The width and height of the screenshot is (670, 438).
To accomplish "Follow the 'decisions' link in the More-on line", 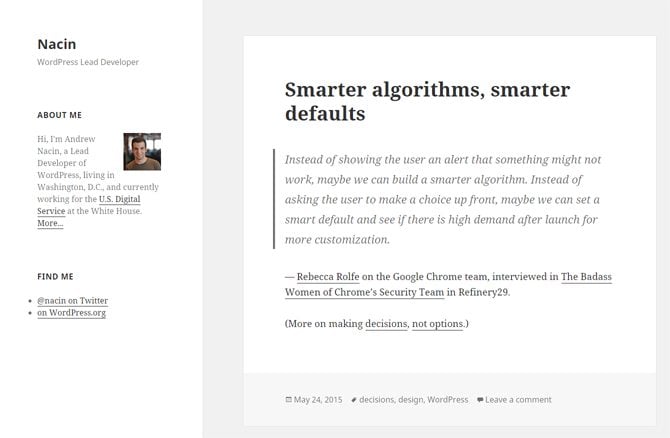I will (x=386, y=324).
